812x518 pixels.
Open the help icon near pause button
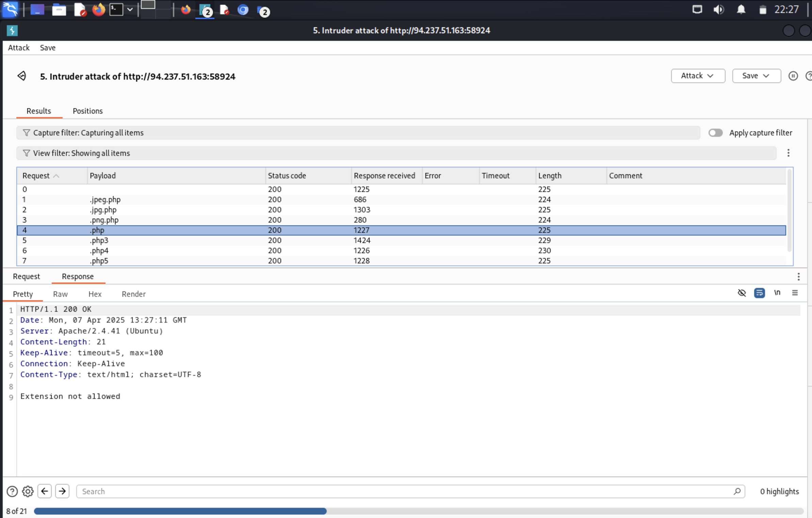(x=809, y=76)
